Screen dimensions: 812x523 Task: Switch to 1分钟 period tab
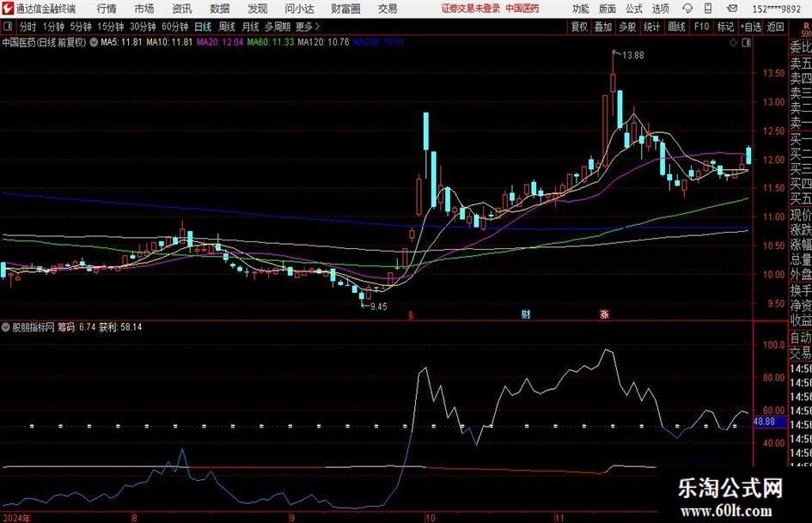pyautogui.click(x=53, y=27)
